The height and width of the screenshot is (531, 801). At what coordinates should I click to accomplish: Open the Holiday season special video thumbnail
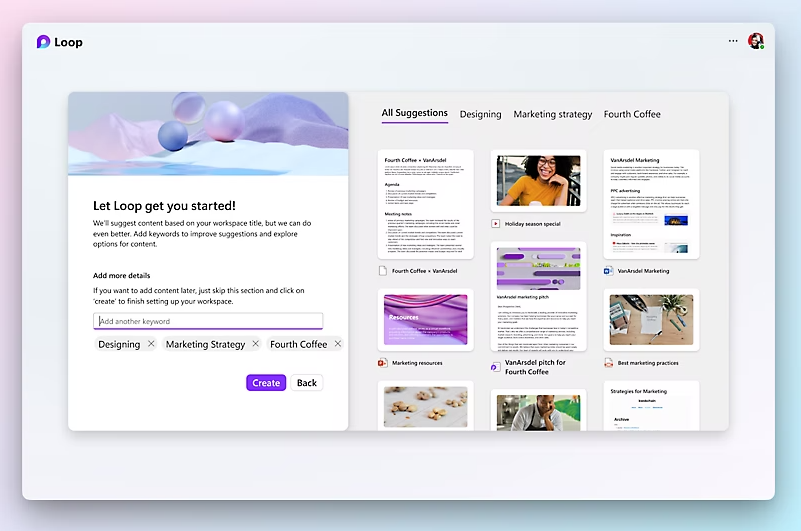click(x=538, y=181)
